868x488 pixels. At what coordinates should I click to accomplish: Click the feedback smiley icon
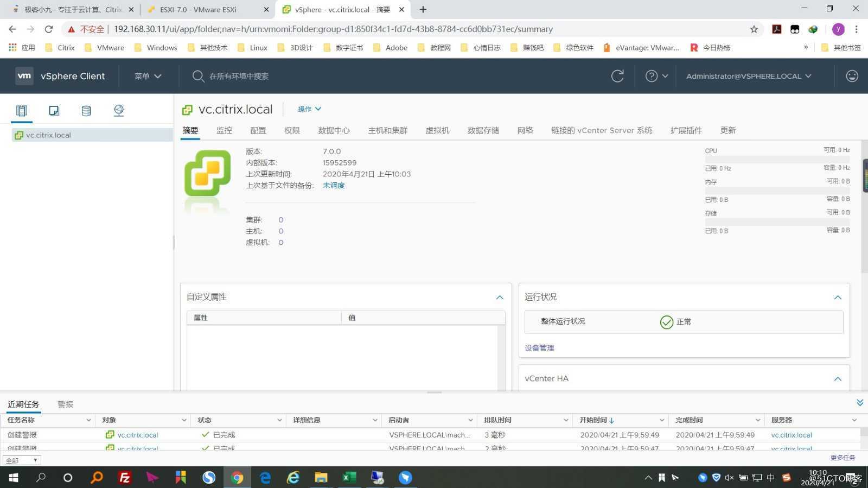[x=852, y=76]
